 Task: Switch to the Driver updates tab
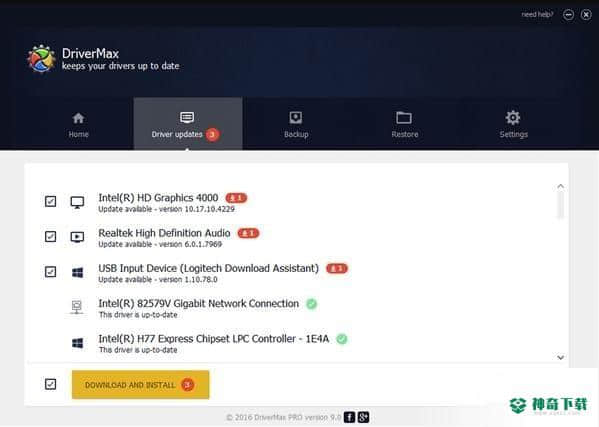pyautogui.click(x=188, y=123)
